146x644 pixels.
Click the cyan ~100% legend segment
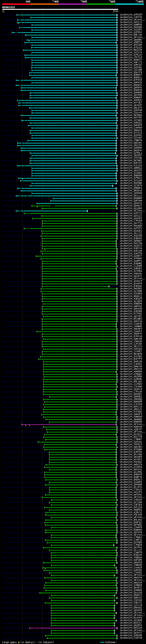[x=130, y=4]
